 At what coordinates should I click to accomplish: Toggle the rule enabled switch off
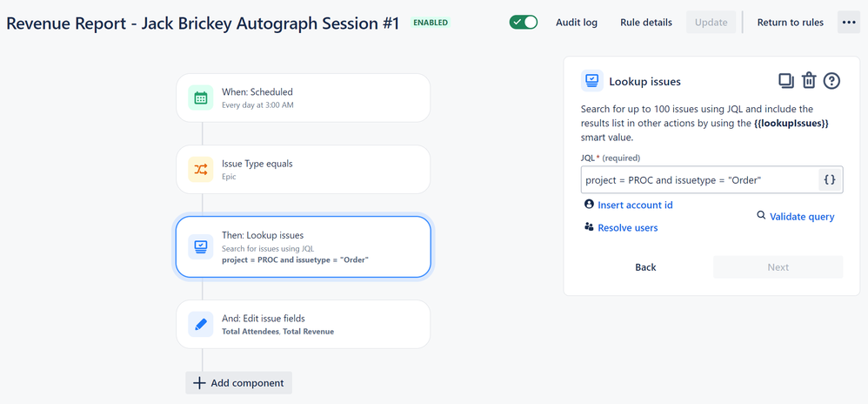tap(524, 23)
